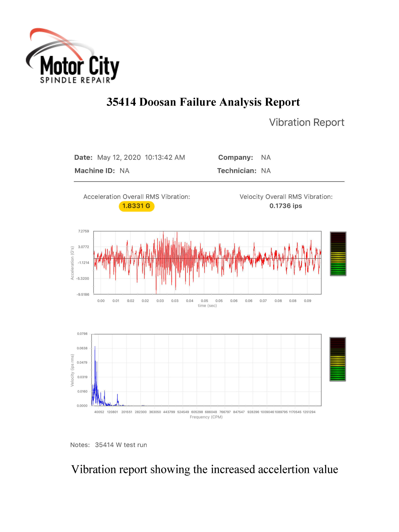This screenshot has width=399, height=532.
Task: Select the time '10:13:42 AM'
Action: point(165,158)
